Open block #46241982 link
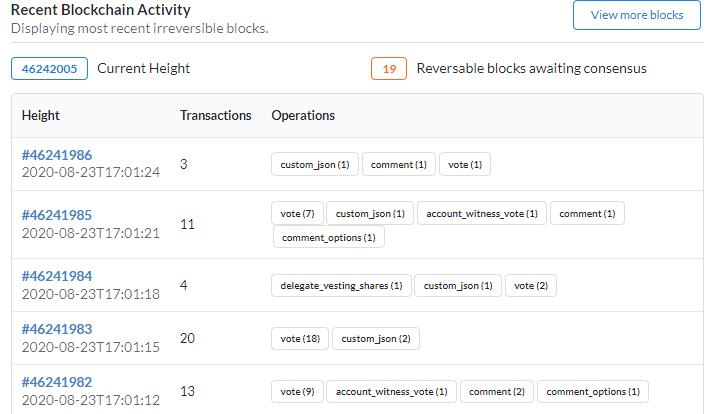The height and width of the screenshot is (414, 714). coord(57,382)
